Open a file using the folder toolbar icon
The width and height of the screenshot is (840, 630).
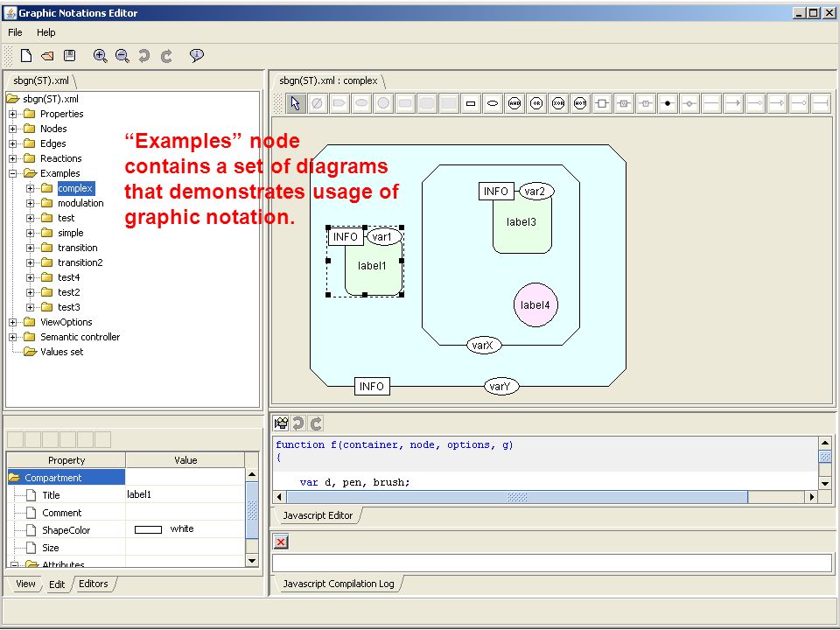(47, 55)
